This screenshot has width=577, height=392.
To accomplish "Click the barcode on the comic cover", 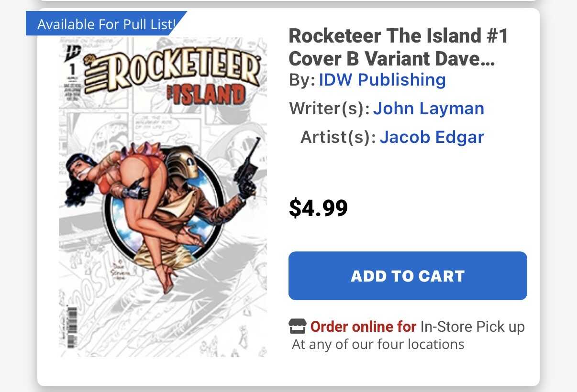I will [x=72, y=328].
